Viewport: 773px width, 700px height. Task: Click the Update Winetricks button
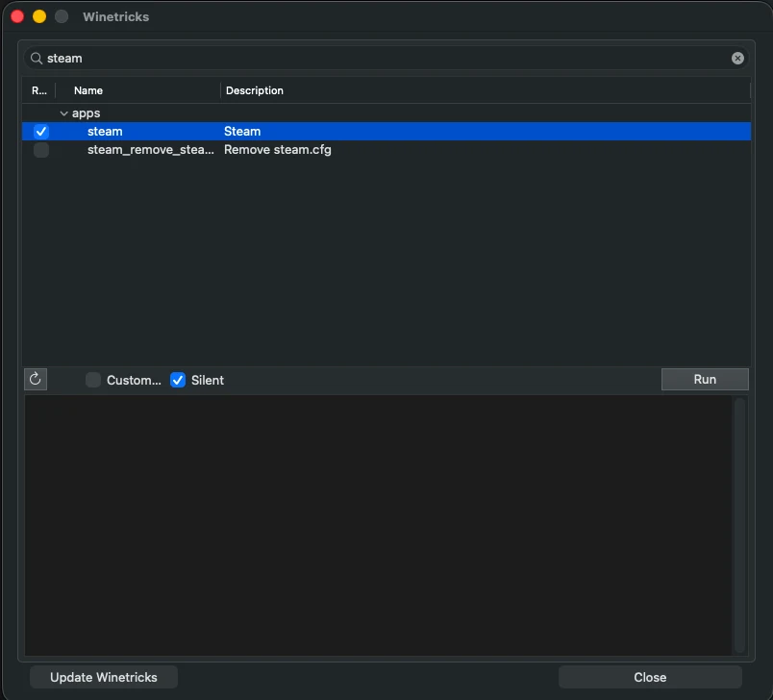point(104,677)
